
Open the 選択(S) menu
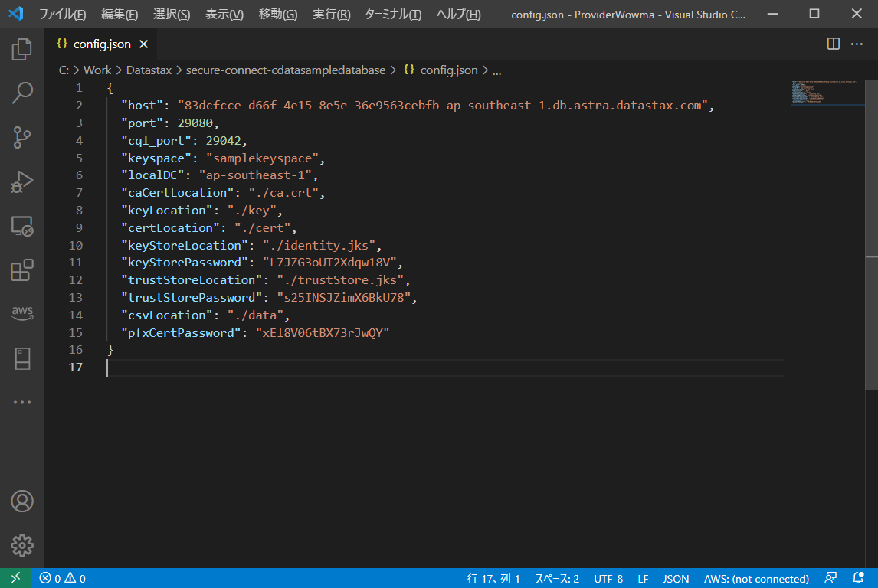pos(172,14)
